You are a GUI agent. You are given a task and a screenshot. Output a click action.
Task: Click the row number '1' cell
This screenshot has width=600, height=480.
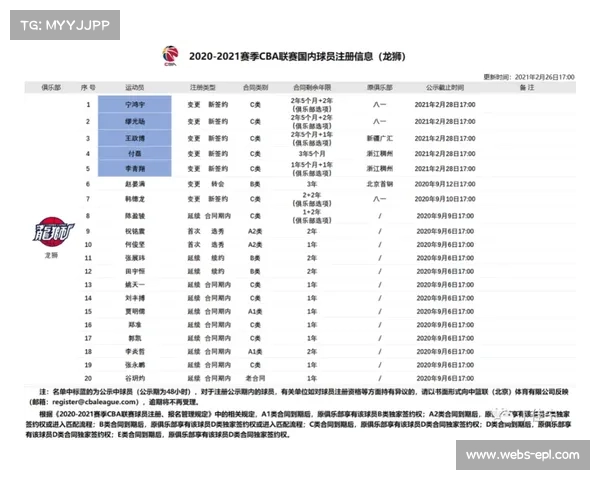(x=88, y=104)
